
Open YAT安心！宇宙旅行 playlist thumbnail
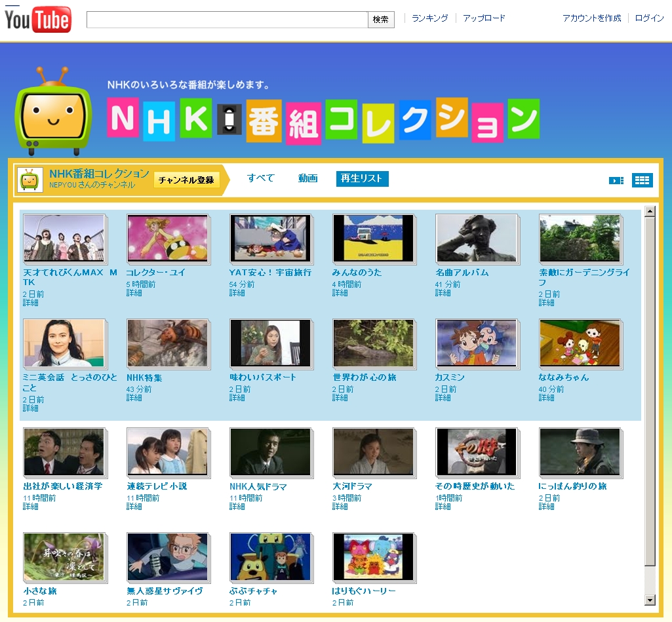pos(270,238)
